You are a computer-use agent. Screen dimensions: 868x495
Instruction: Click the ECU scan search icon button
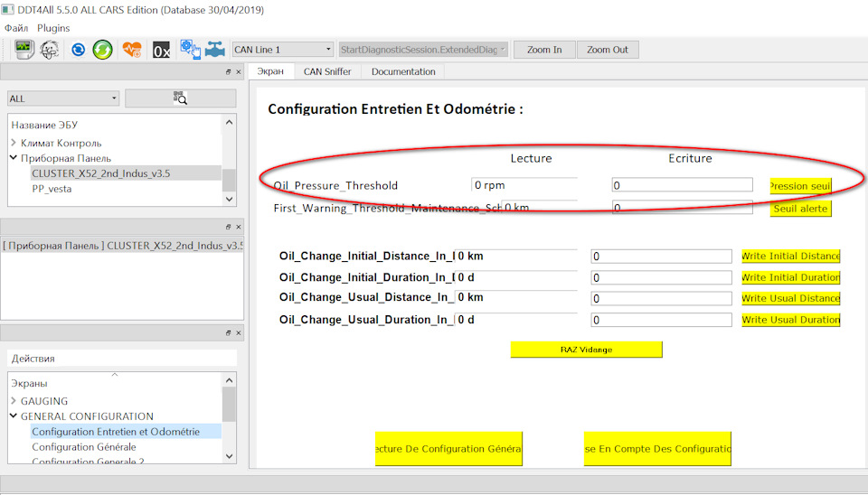[181, 98]
